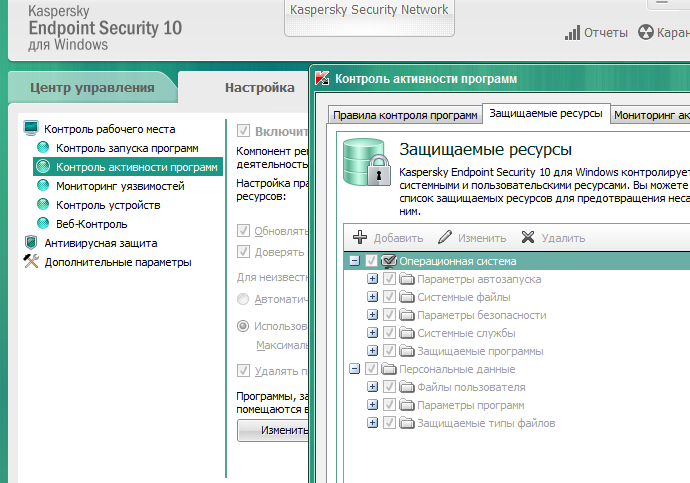Collapse the Операционная система tree node

354,261
